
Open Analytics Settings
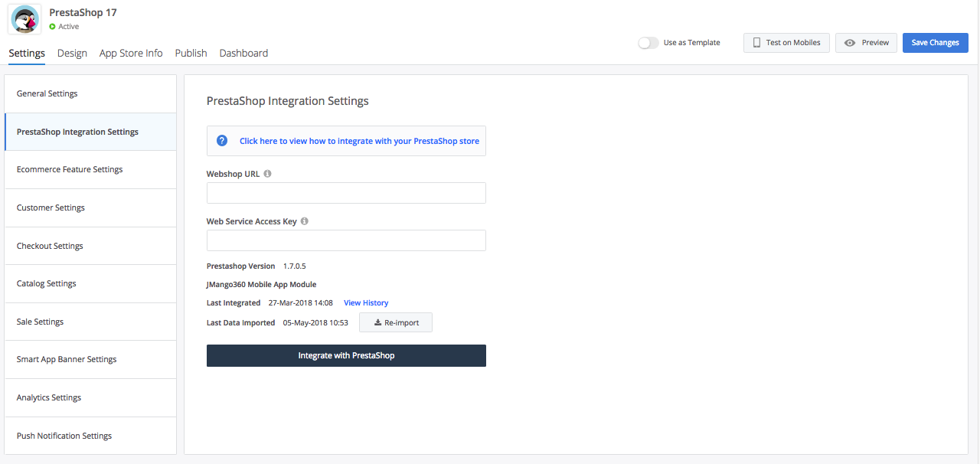90,397
